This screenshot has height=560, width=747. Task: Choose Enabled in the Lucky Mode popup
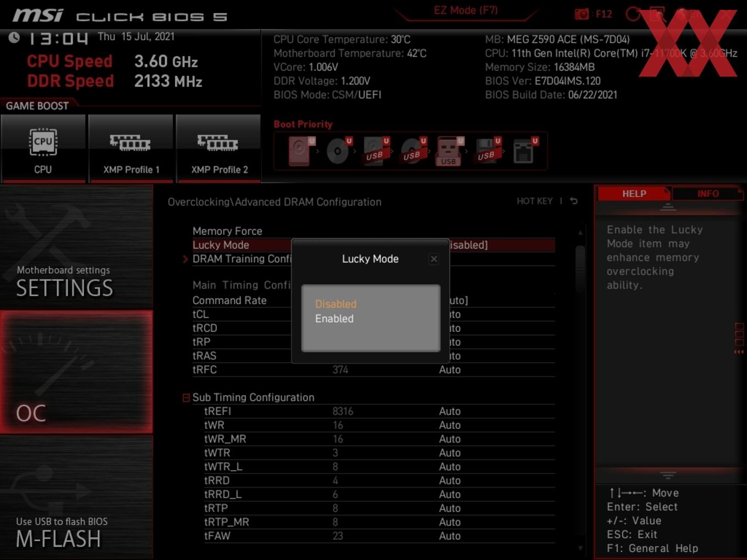(334, 318)
